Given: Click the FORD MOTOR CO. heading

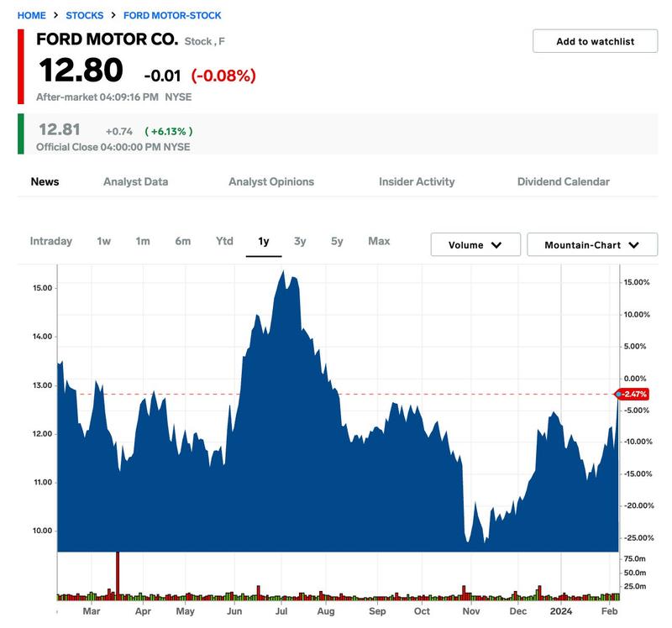Looking at the screenshot, I should tap(108, 39).
